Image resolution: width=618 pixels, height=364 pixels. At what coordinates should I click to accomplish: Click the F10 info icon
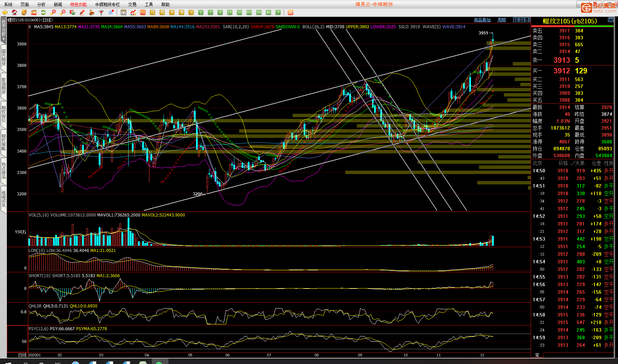pos(34,12)
